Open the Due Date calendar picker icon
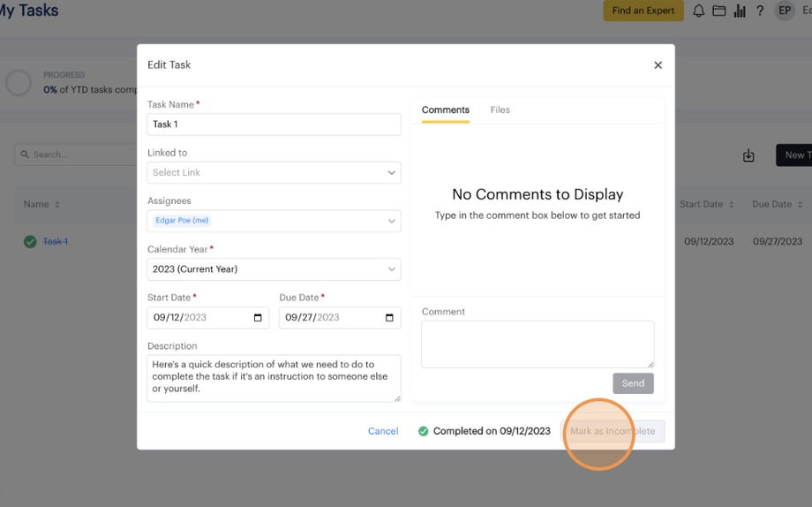812x507 pixels. (389, 318)
